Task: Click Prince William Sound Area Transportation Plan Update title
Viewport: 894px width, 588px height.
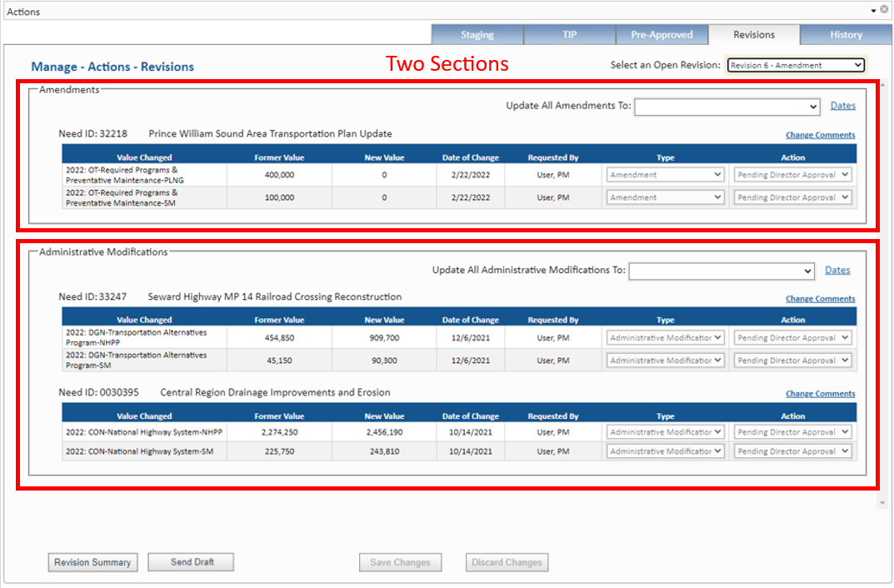Action: click(270, 134)
